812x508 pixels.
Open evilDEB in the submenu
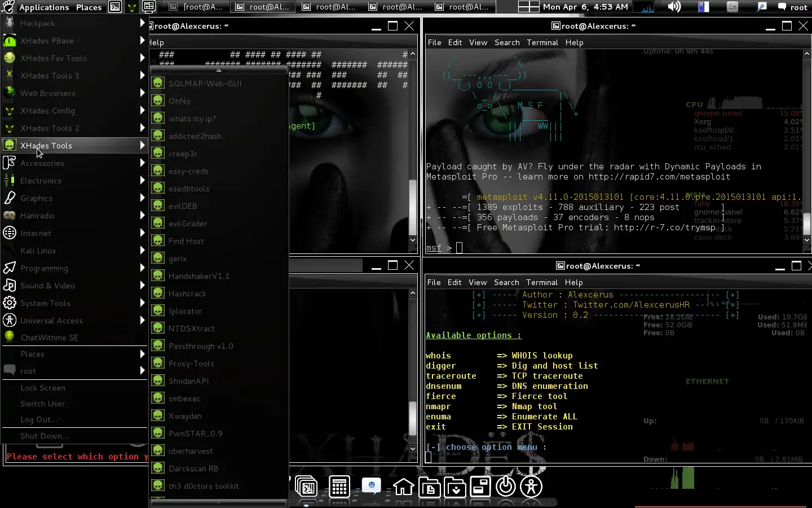[x=219, y=205]
